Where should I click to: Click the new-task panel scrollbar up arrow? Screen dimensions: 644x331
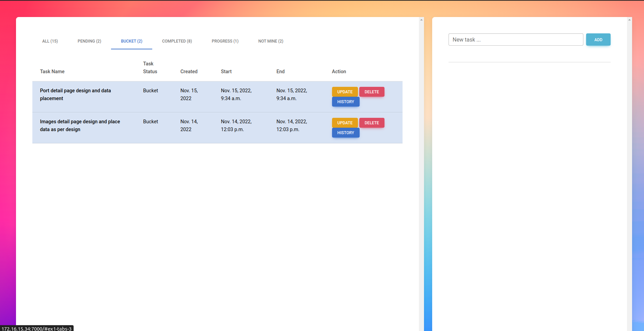coord(629,20)
